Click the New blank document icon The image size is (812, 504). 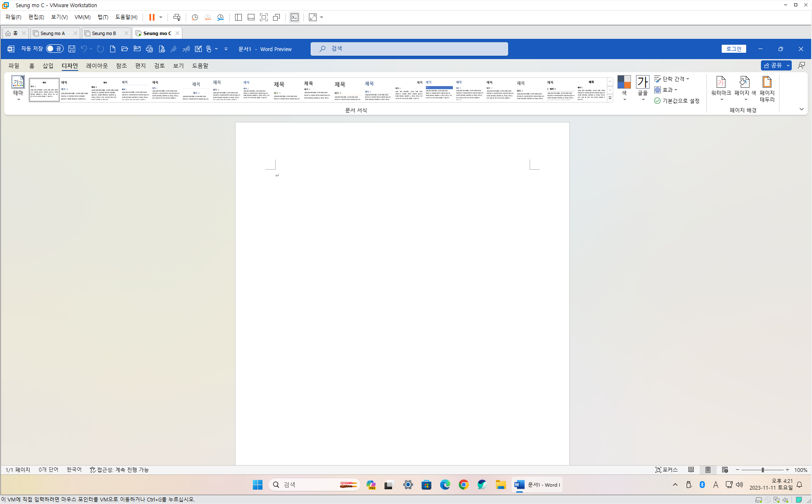(112, 49)
